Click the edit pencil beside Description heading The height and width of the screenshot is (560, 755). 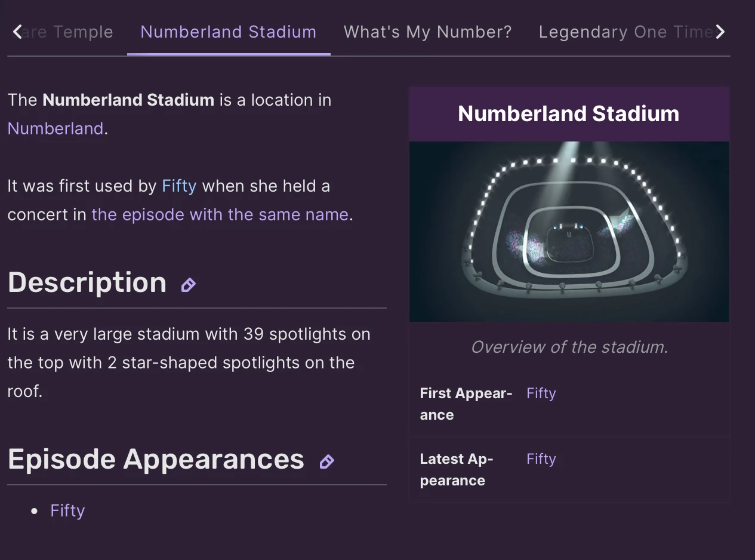[189, 285]
